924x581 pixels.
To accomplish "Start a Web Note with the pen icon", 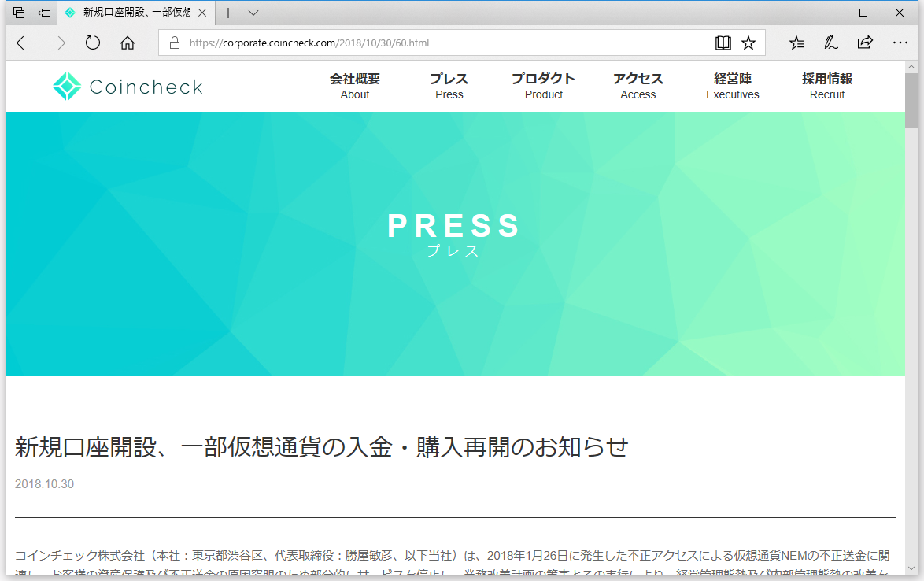I will coord(830,43).
